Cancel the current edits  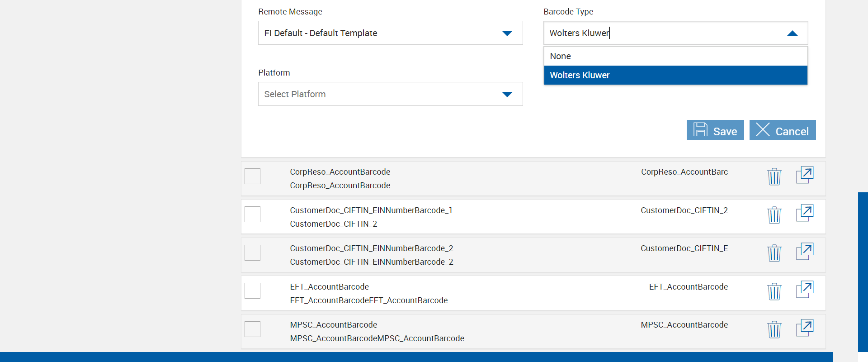click(x=782, y=130)
